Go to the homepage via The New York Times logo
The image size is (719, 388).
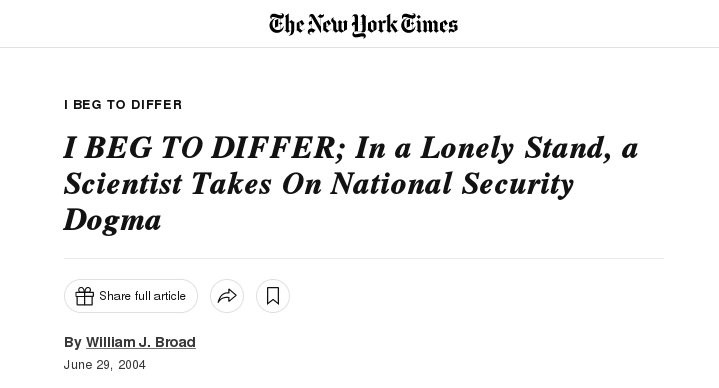pos(363,25)
